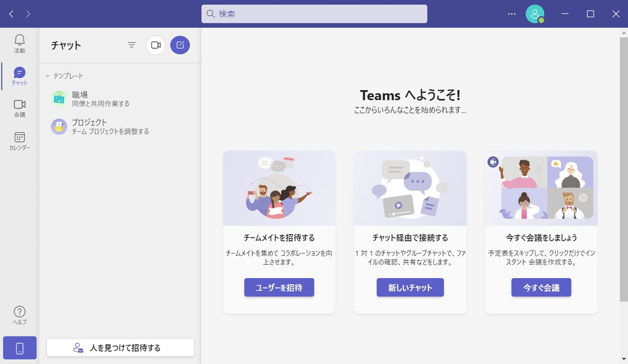
Task: Open the settings and more ellipsis
Action: click(512, 14)
